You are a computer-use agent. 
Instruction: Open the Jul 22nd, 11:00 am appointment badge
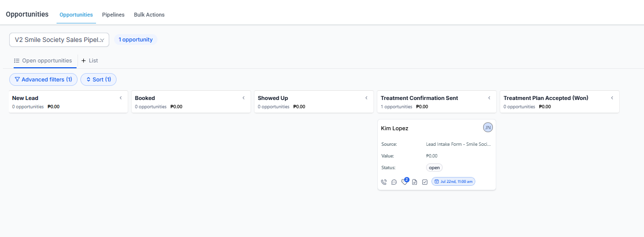click(x=453, y=181)
